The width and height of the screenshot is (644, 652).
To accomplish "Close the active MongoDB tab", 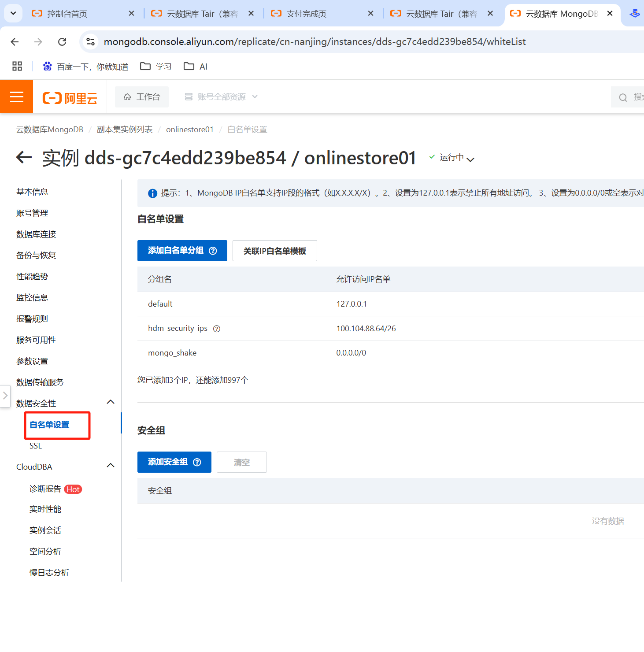I will click(610, 14).
